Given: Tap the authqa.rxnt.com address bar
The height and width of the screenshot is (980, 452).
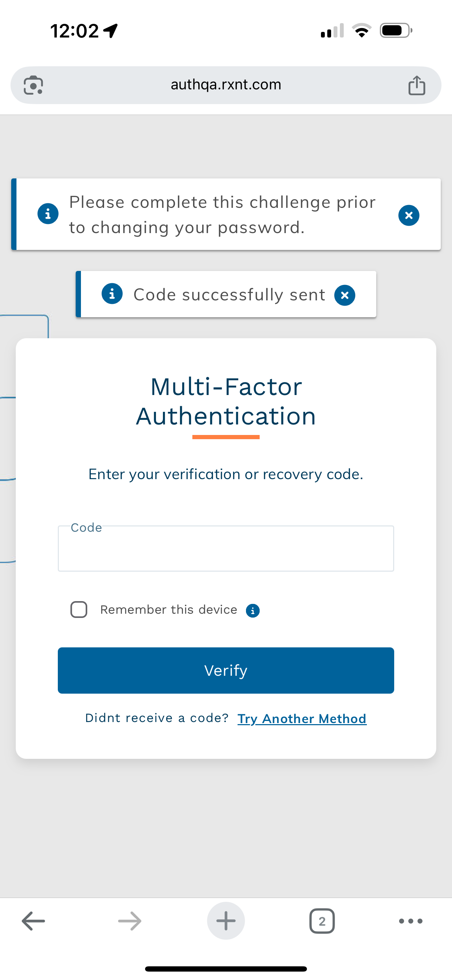Looking at the screenshot, I should pyautogui.click(x=226, y=84).
